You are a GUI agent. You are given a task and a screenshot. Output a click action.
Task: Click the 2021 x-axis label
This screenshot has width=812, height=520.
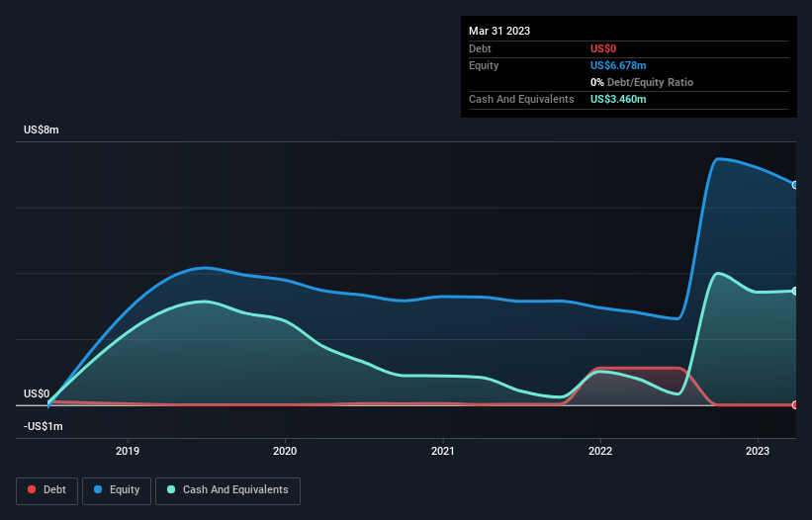coord(443,451)
